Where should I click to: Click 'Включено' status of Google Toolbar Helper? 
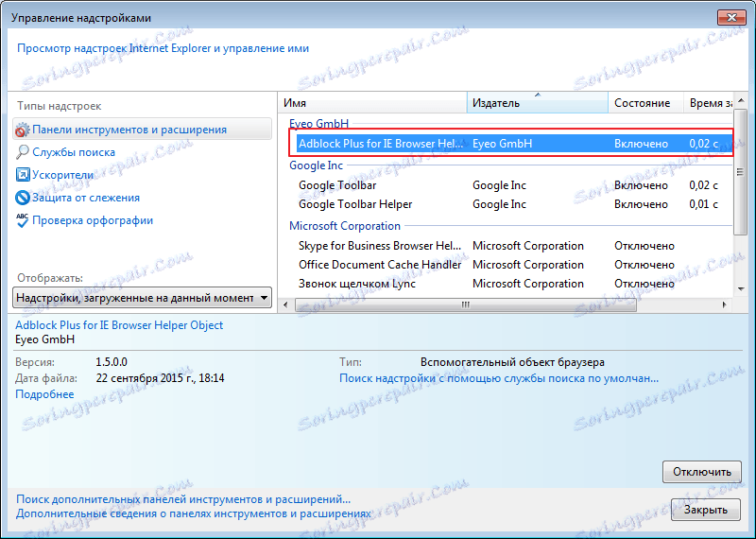click(x=642, y=204)
